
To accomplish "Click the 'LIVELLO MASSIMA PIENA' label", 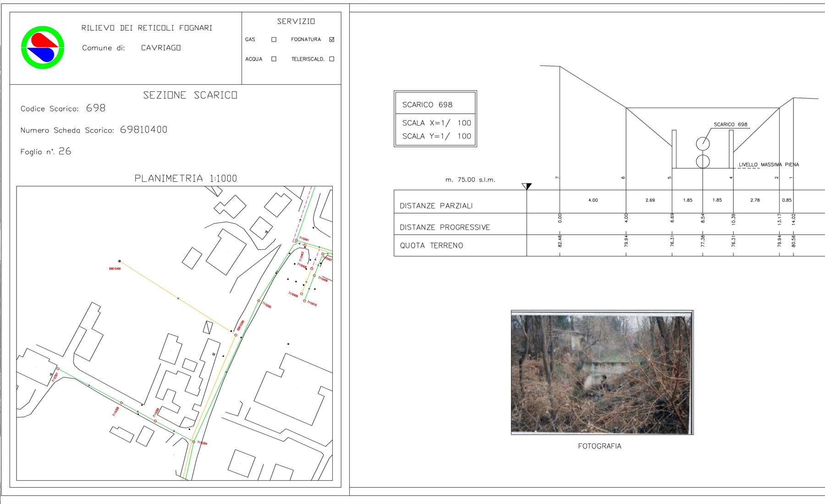I will click(769, 164).
